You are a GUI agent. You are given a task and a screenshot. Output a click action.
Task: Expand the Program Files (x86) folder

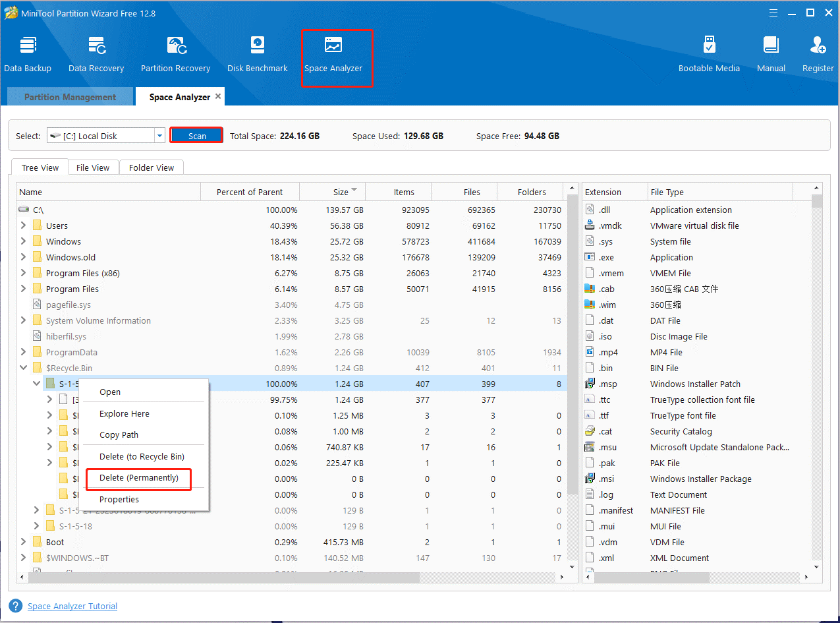pos(24,273)
